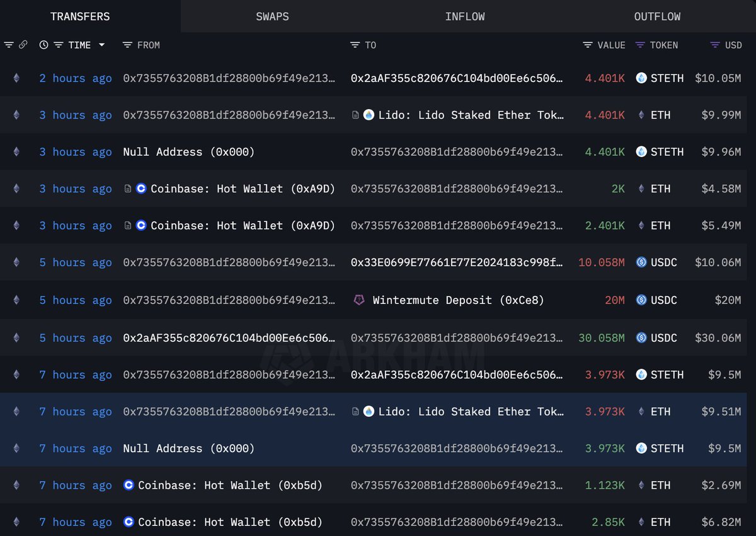Click Coinbase logo icon in the 2.401K ETH row
Viewport: 756px width, 536px height.
click(x=141, y=226)
